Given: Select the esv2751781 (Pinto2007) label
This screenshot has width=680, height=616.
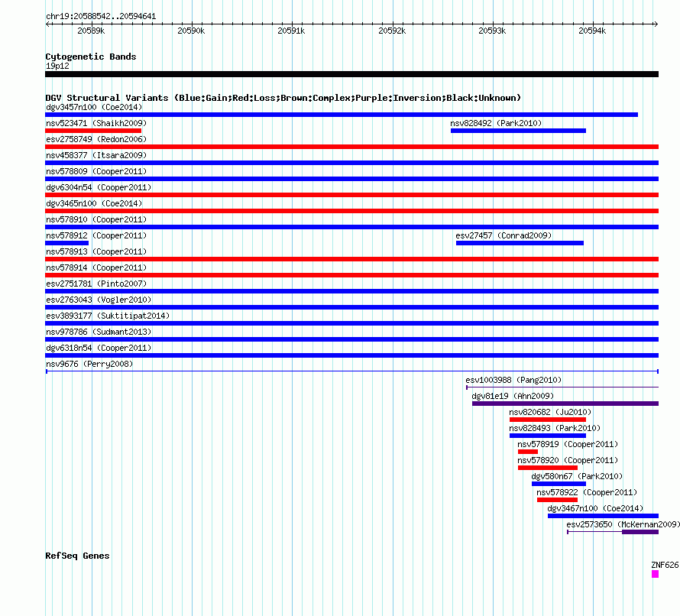Looking at the screenshot, I should point(96,284).
